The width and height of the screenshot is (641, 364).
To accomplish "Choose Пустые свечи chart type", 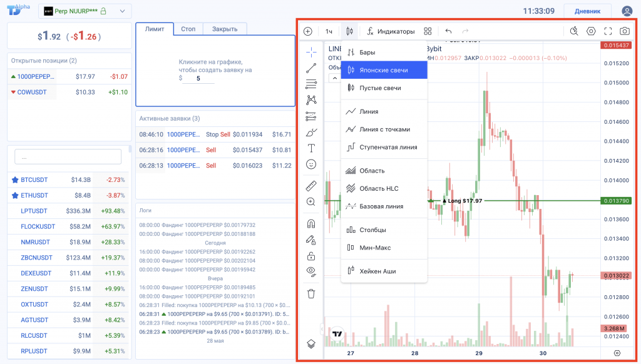I will (x=384, y=88).
